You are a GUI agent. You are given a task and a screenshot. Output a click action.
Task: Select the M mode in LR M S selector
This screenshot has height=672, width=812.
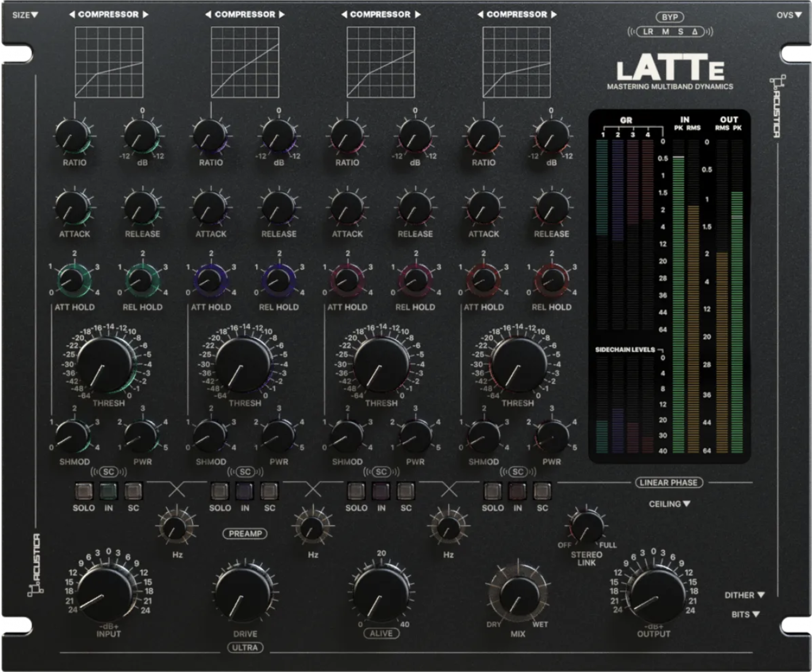pyautogui.click(x=666, y=32)
